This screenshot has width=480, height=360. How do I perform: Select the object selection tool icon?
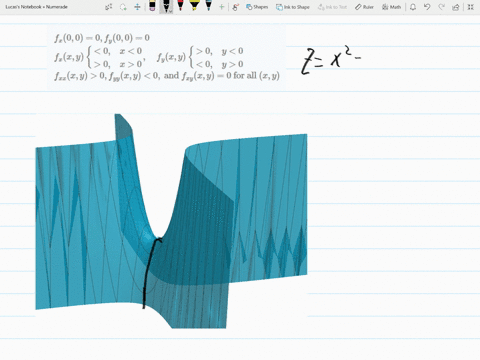point(109,7)
